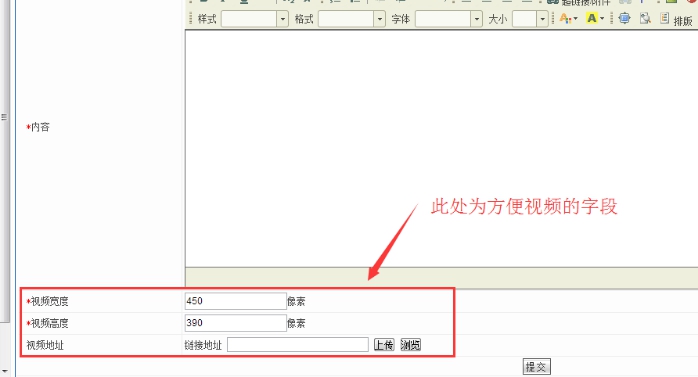Open the text color picker

(568, 19)
